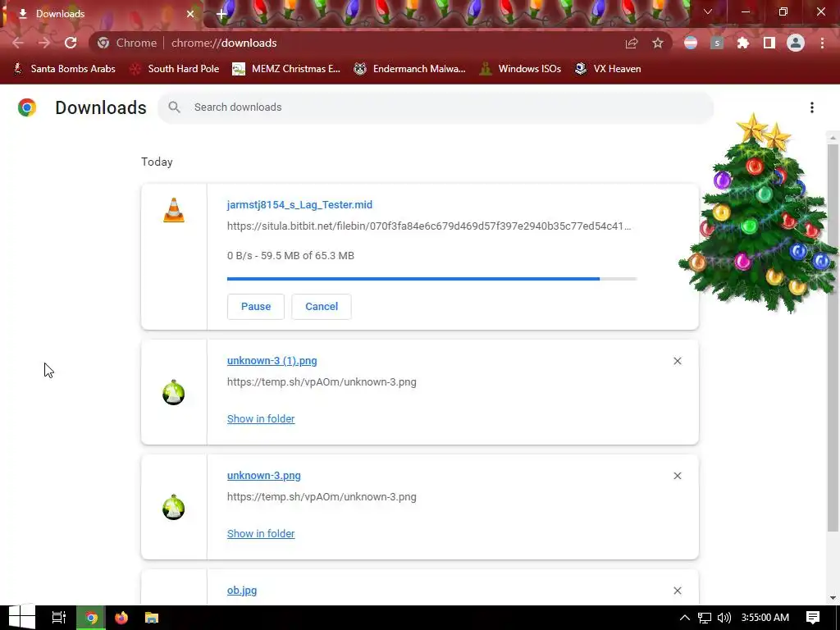Click the 'Today' date heading

click(157, 162)
